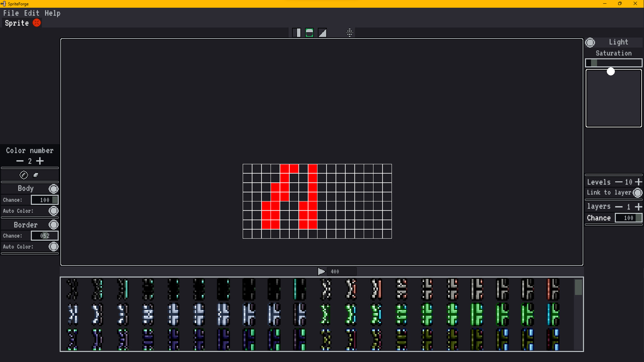Open the Edit menu
Image resolution: width=644 pixels, height=362 pixels.
tap(31, 13)
